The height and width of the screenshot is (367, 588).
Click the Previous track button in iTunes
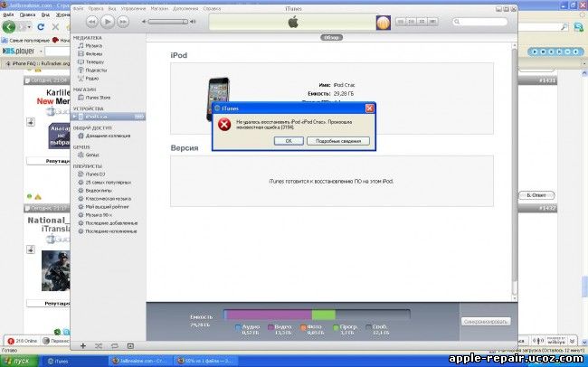(x=92, y=22)
